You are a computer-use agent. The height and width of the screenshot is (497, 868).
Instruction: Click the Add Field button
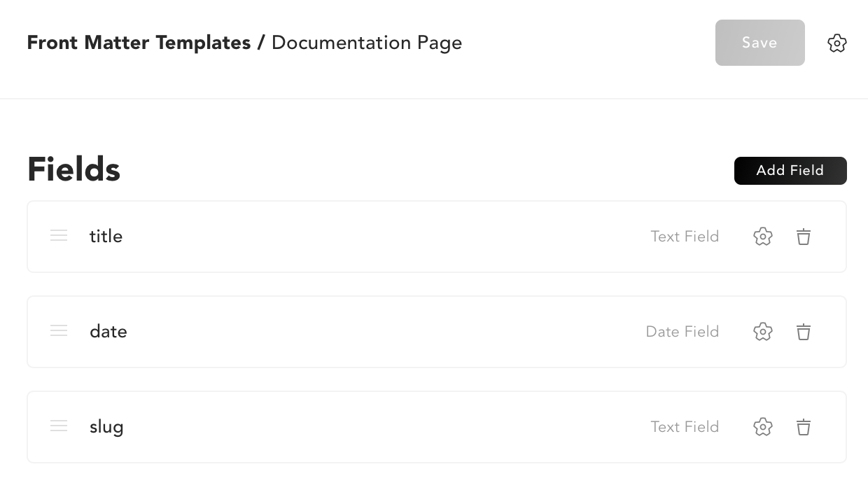(x=790, y=171)
